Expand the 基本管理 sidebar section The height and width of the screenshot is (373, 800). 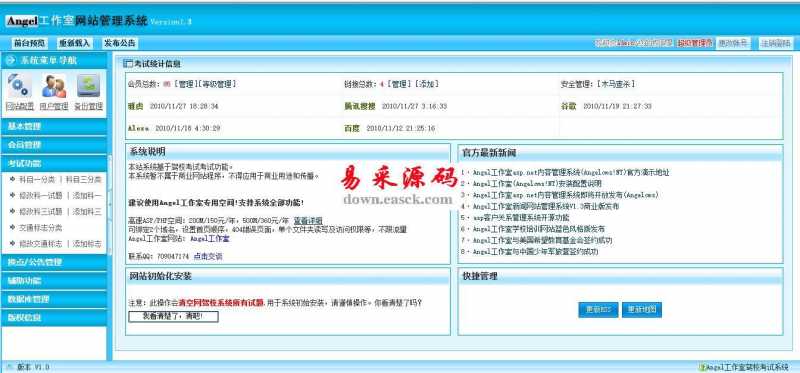pos(54,126)
